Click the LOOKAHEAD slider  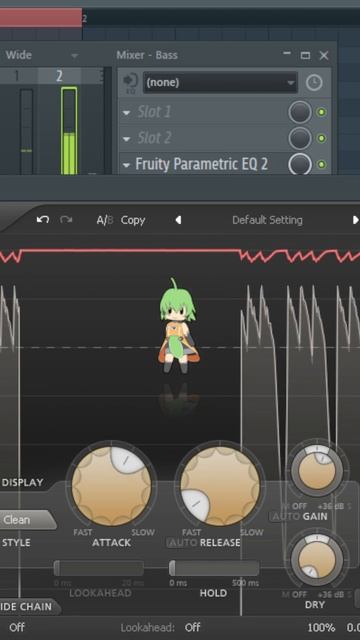point(99,568)
